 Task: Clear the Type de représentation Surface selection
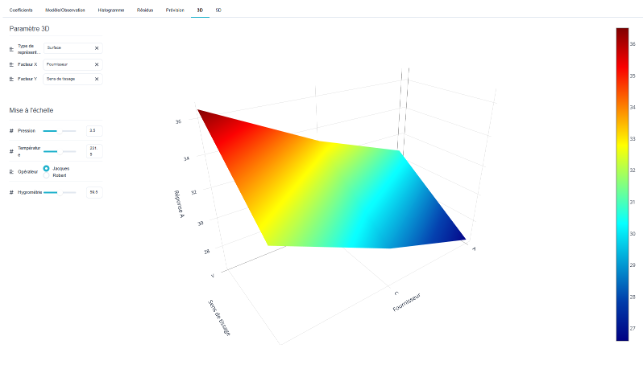coord(97,48)
